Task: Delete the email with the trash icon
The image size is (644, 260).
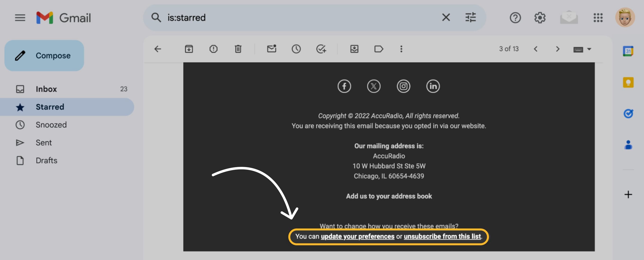Action: [238, 49]
